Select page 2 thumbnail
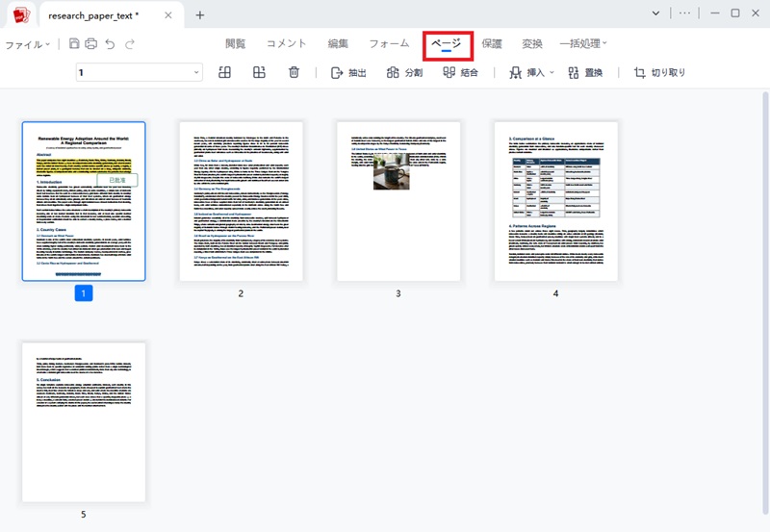 [x=242, y=201]
